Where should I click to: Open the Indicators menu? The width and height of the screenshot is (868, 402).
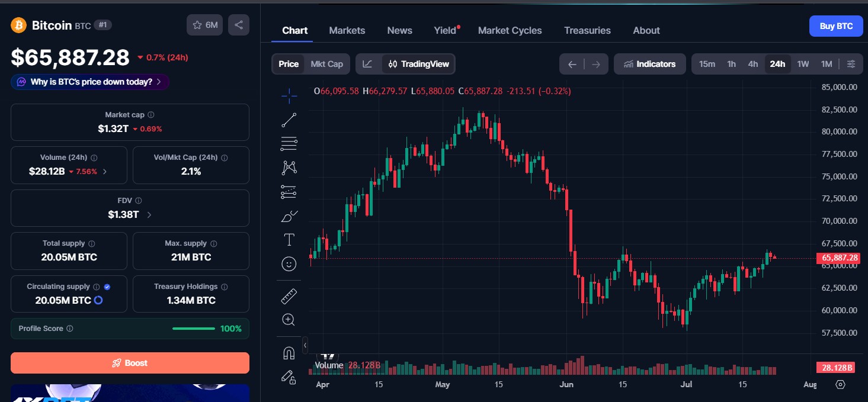(x=649, y=64)
